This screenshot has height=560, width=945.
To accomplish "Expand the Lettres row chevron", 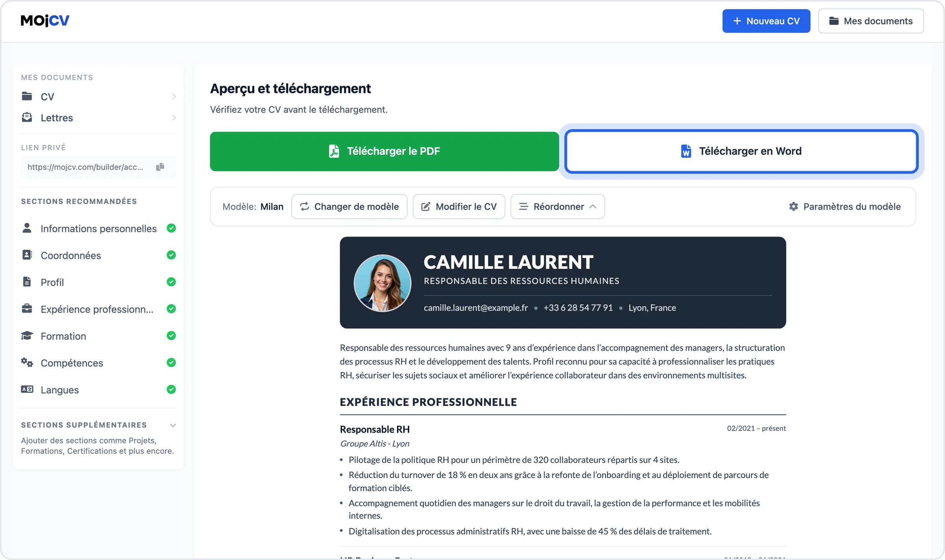I will click(x=174, y=118).
